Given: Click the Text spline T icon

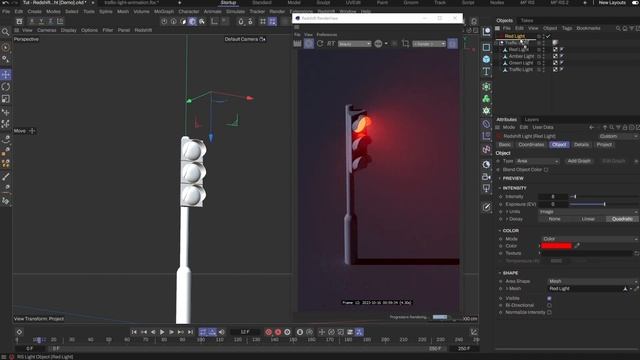Looking at the screenshot, I should pos(486,71).
